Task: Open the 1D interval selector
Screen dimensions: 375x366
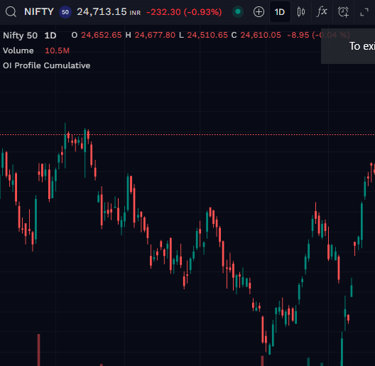Action: pos(280,12)
